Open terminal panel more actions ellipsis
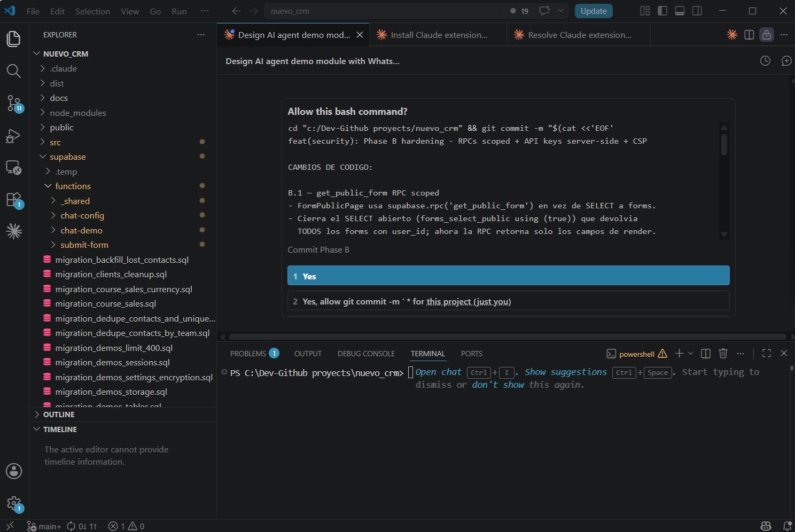This screenshot has height=532, width=795. click(740, 354)
